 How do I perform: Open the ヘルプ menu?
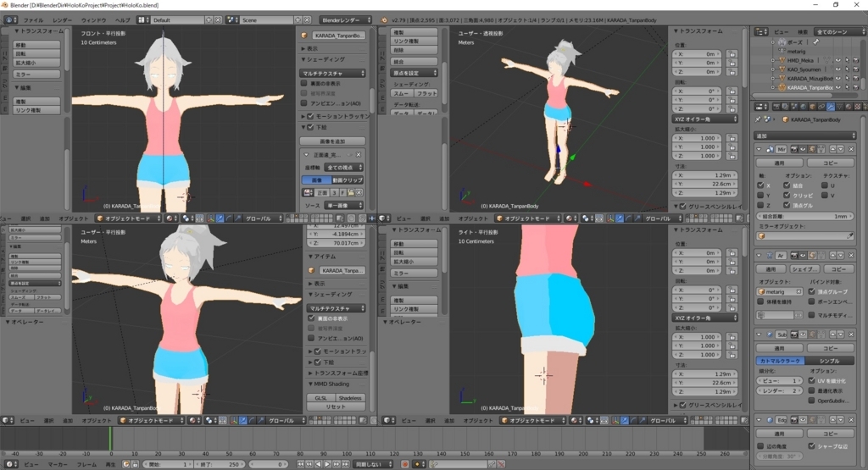[122, 20]
